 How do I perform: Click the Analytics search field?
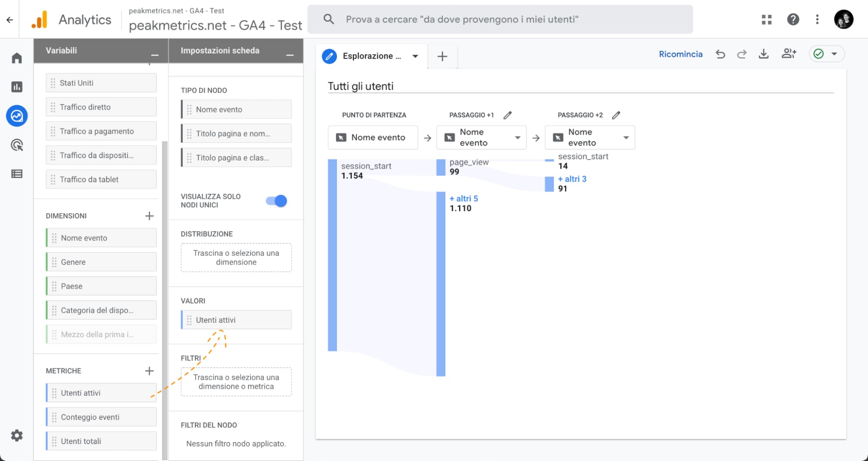[499, 20]
